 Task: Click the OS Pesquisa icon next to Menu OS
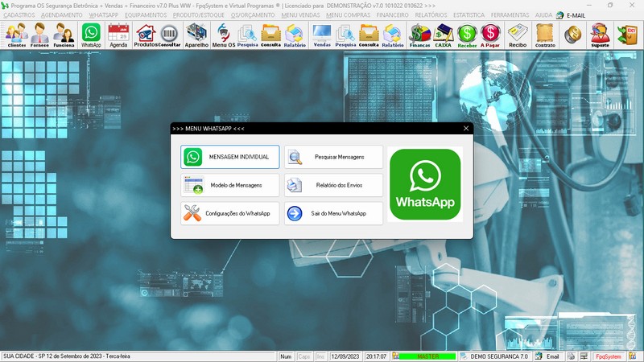248,35
